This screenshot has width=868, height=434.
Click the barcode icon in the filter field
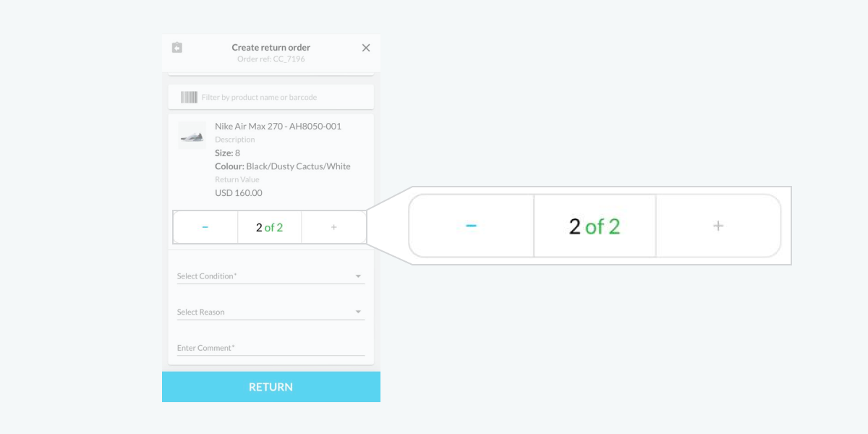coord(188,96)
